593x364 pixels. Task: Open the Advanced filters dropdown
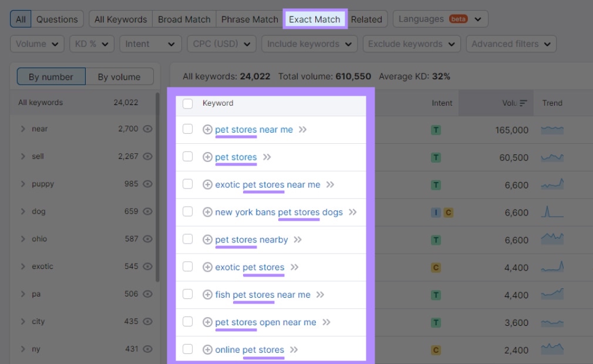pyautogui.click(x=510, y=43)
